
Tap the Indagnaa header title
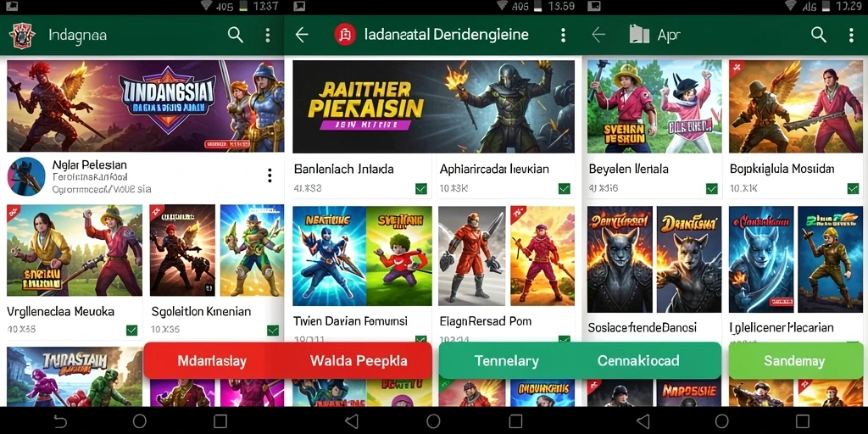pyautogui.click(x=77, y=36)
